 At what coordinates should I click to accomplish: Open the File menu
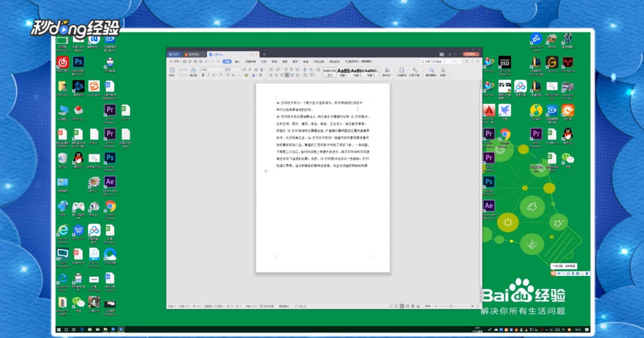point(174,61)
